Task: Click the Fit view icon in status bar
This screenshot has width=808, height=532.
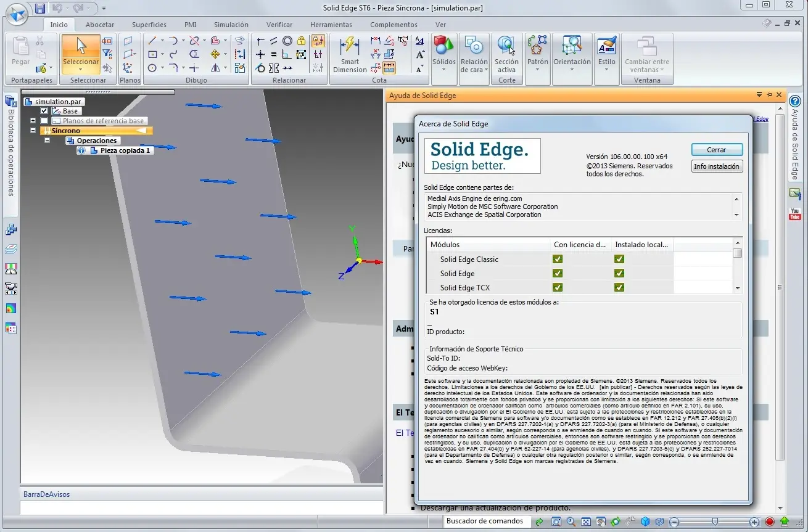Action: (x=586, y=522)
